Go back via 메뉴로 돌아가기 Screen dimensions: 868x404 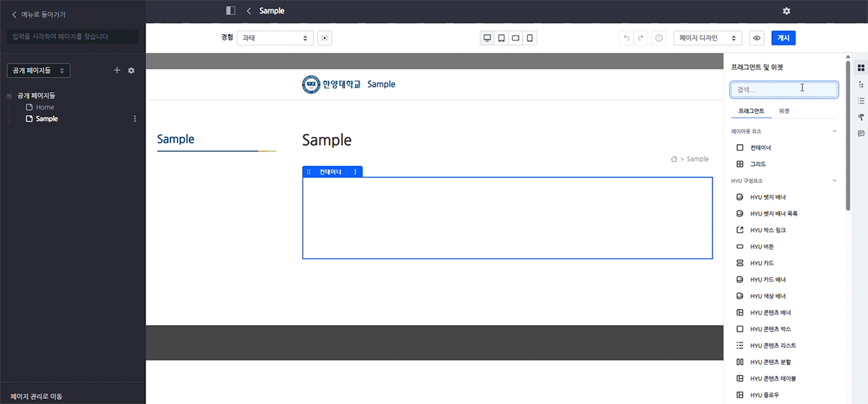pyautogui.click(x=38, y=14)
